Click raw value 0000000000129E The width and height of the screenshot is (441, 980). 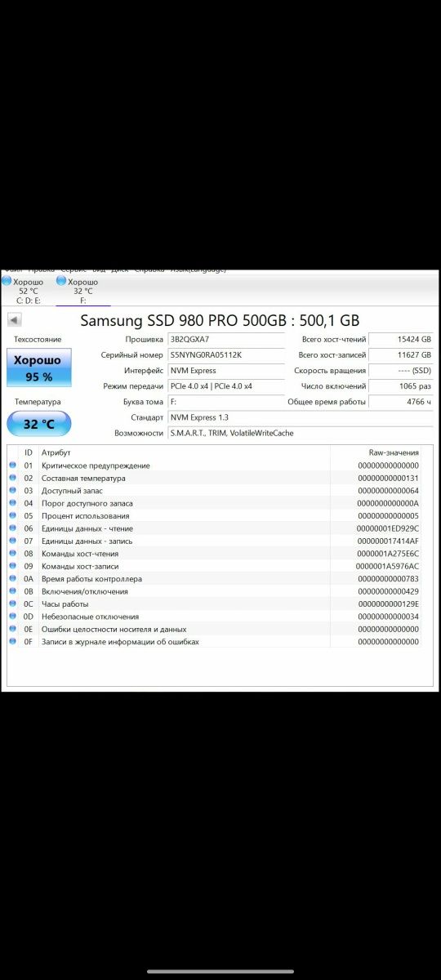click(x=388, y=604)
